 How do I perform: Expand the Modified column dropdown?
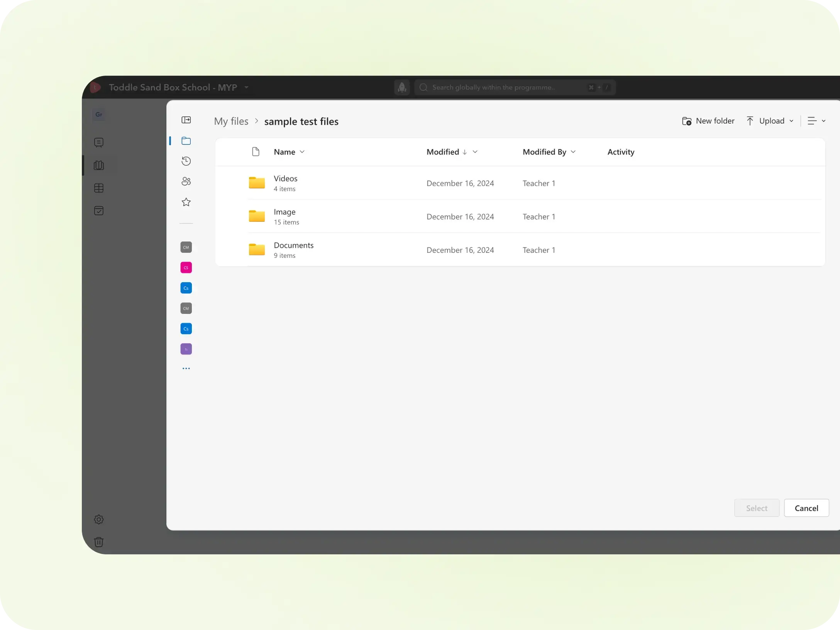pyautogui.click(x=475, y=152)
